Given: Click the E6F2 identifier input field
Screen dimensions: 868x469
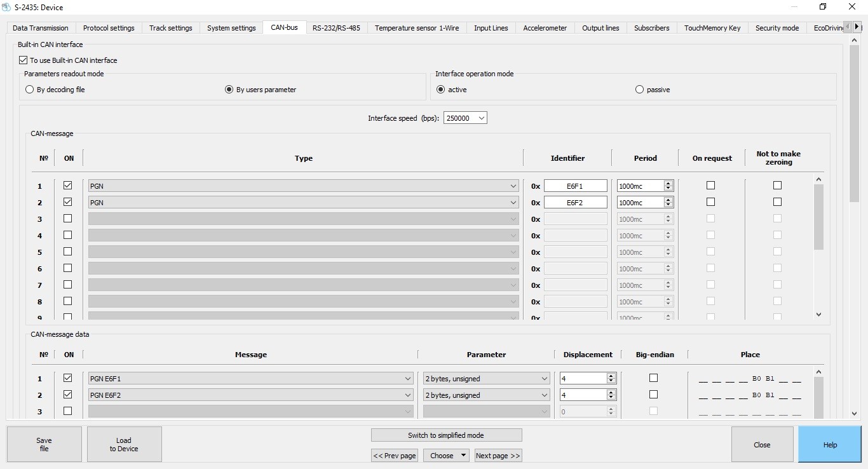Looking at the screenshot, I should (575, 203).
